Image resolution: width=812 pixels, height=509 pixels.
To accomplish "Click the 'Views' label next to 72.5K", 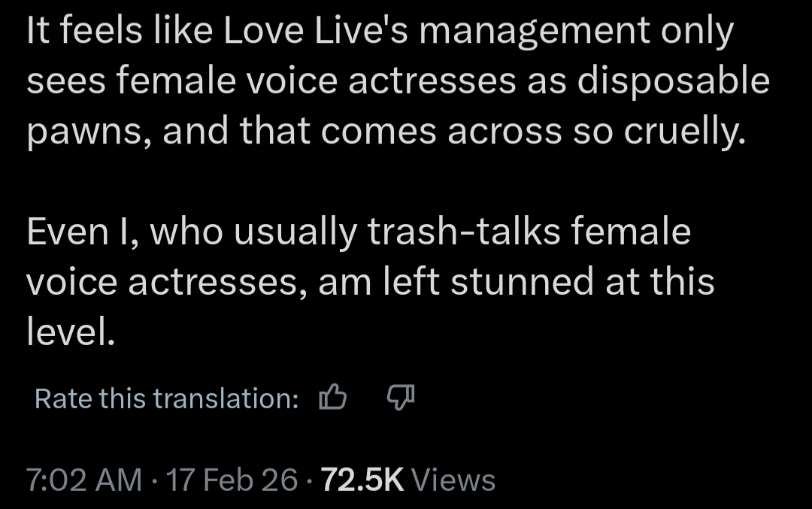I will click(x=453, y=480).
